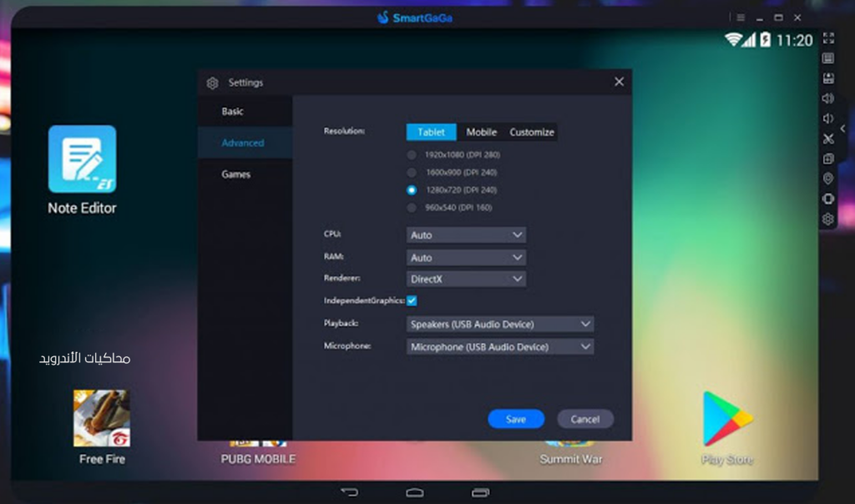Click the 11:20 clock in status bar
This screenshot has width=855, height=504.
[795, 40]
